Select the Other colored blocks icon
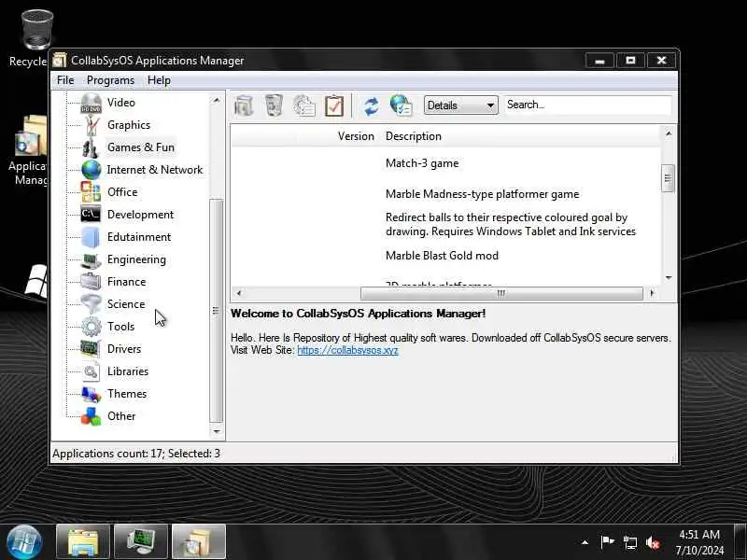 click(91, 416)
